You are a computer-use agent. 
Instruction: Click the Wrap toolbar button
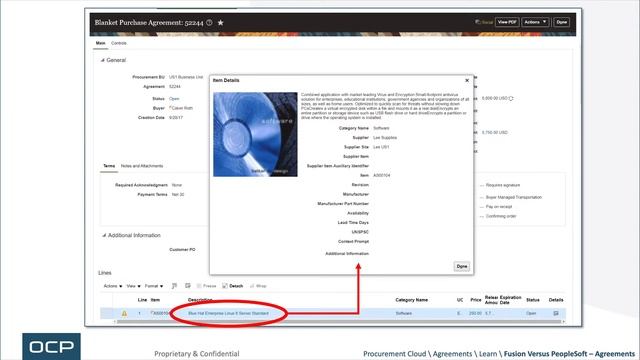pyautogui.click(x=258, y=286)
